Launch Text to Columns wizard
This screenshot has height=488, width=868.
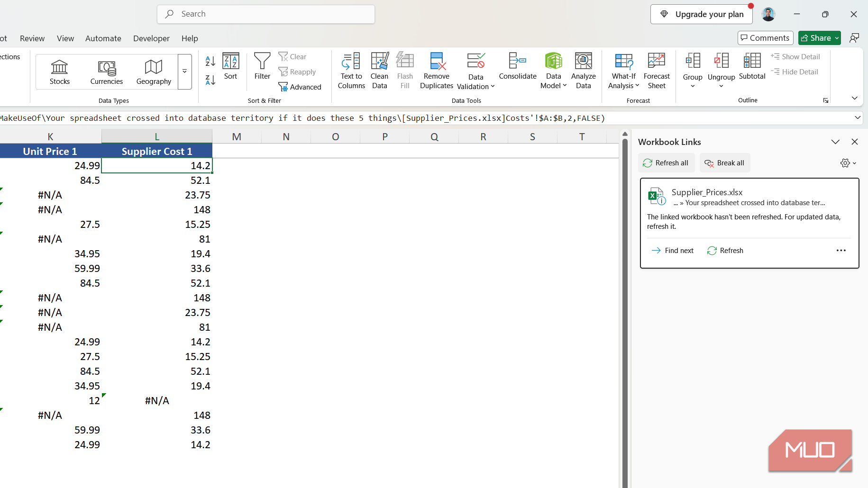tap(351, 71)
